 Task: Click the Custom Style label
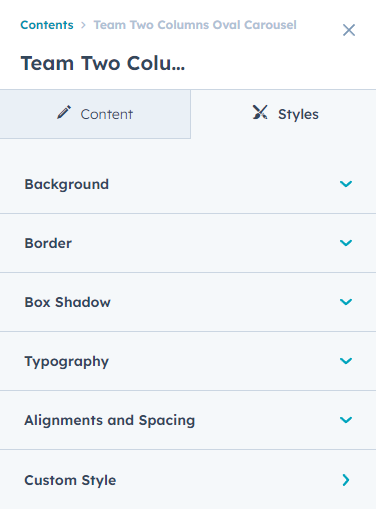click(x=70, y=480)
